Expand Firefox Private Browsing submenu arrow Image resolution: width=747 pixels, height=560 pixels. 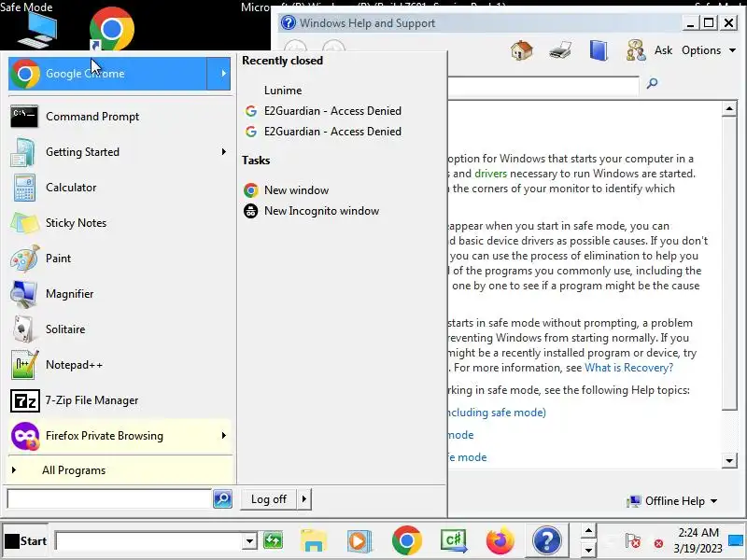point(223,436)
